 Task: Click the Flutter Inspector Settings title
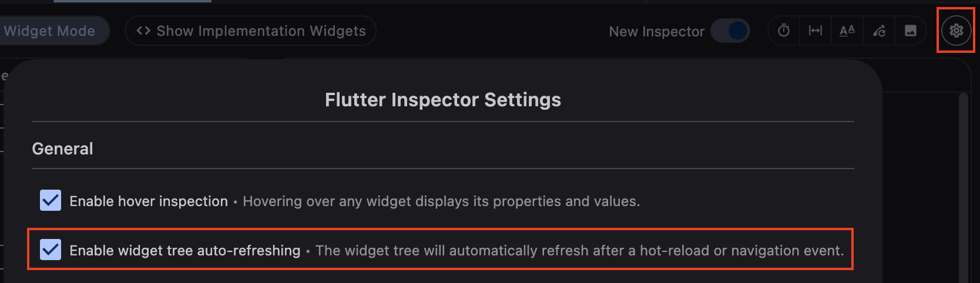click(x=443, y=100)
